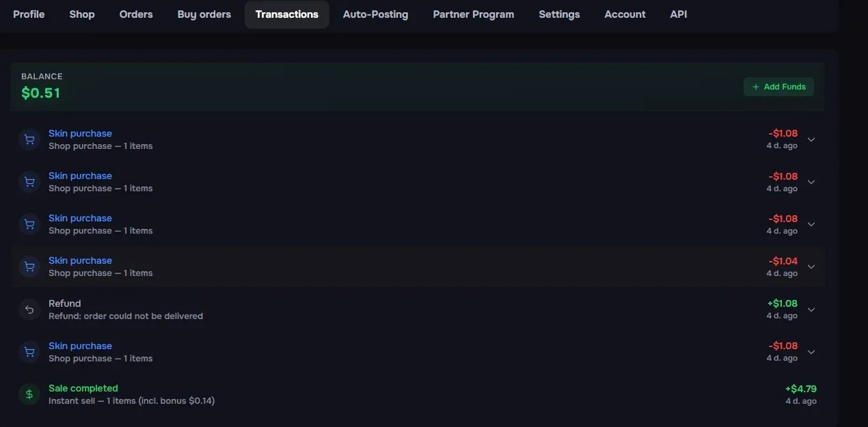
Task: Switch to the Shop tab
Action: click(x=82, y=14)
